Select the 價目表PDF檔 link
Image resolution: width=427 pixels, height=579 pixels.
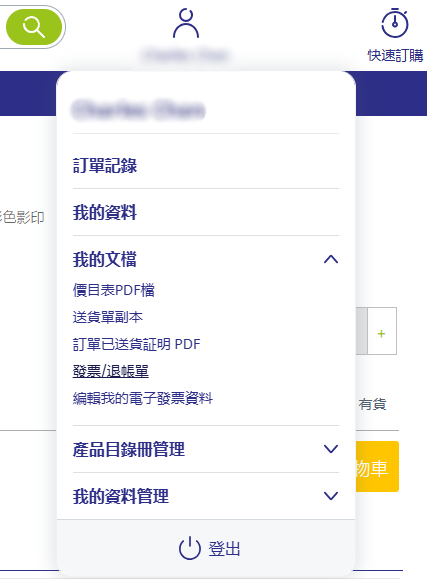pyautogui.click(x=114, y=290)
